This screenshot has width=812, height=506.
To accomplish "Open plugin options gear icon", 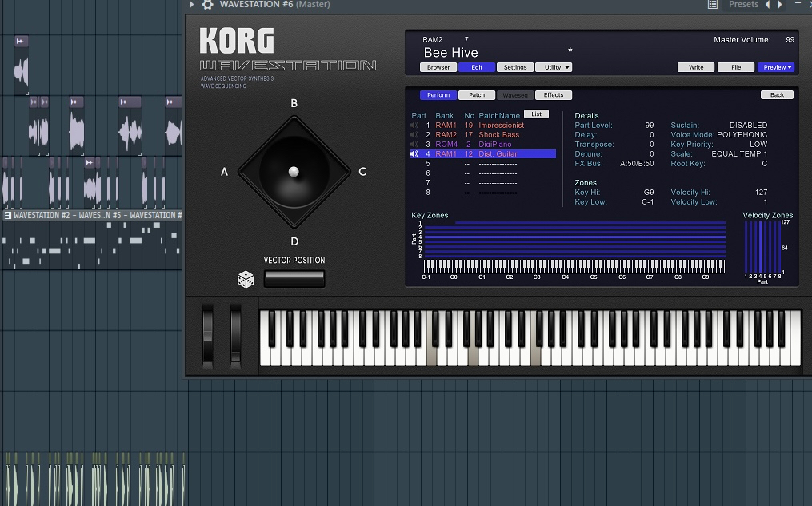I will pyautogui.click(x=208, y=5).
